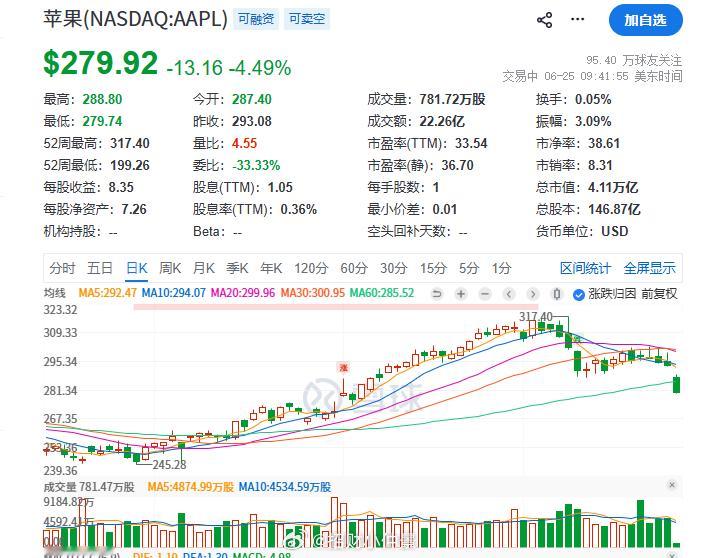Viewport: 702px width, 558px height.
Task: Click the 可融资 tag
Action: 256,19
